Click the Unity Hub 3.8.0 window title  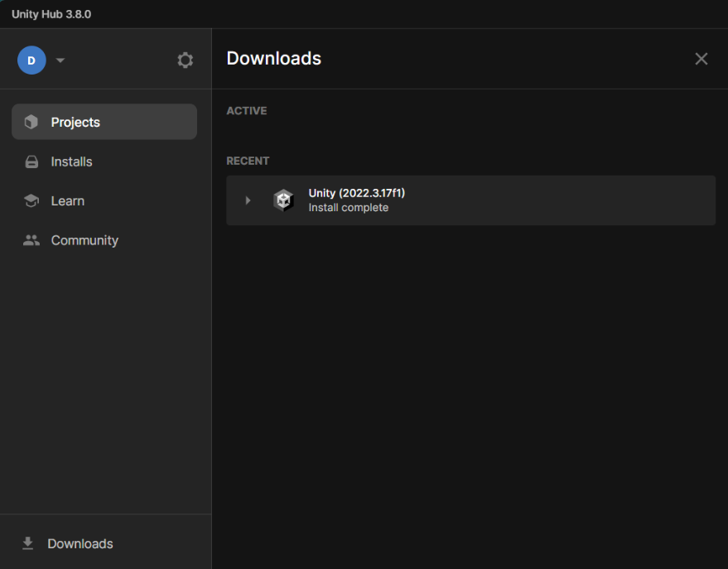coord(51,14)
